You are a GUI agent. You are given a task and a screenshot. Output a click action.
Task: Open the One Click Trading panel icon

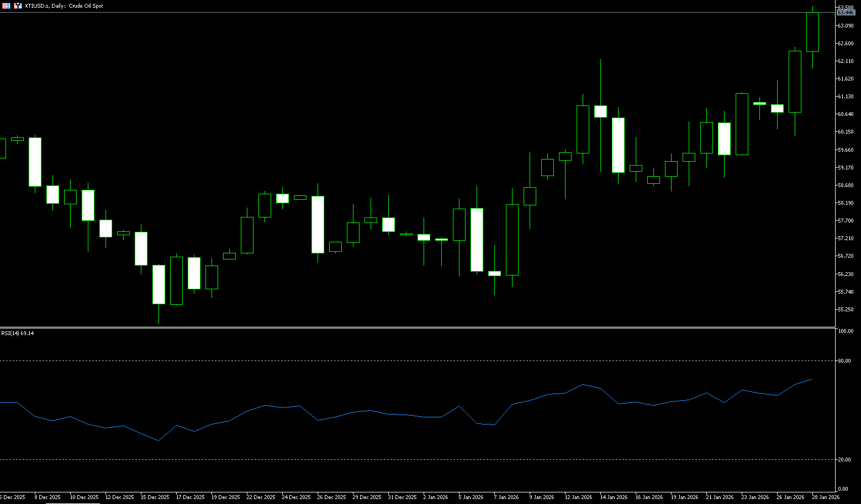7,6
